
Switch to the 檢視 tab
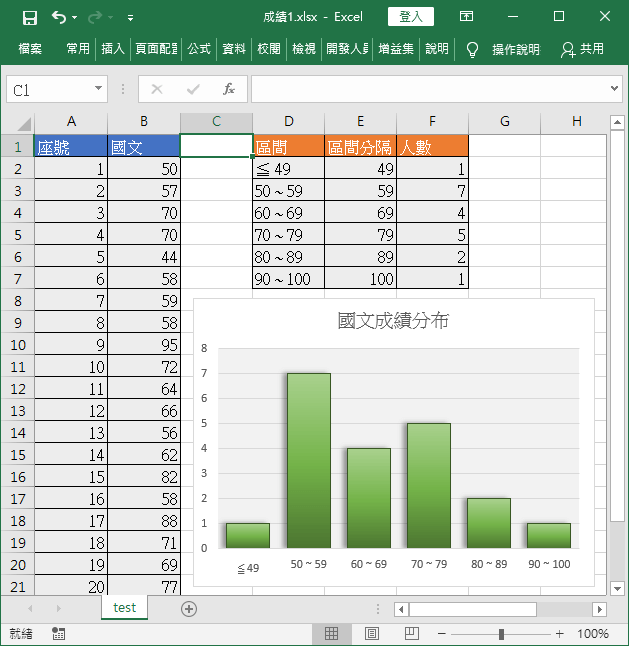pos(304,49)
